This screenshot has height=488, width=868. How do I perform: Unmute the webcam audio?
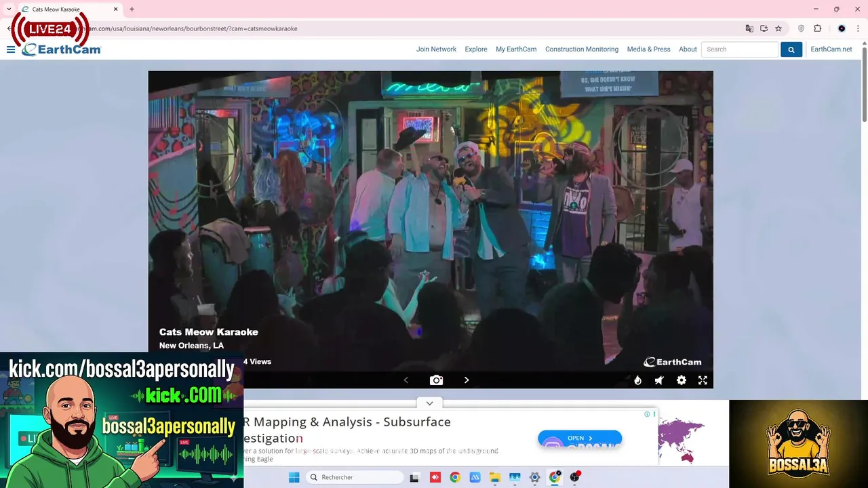(659, 380)
